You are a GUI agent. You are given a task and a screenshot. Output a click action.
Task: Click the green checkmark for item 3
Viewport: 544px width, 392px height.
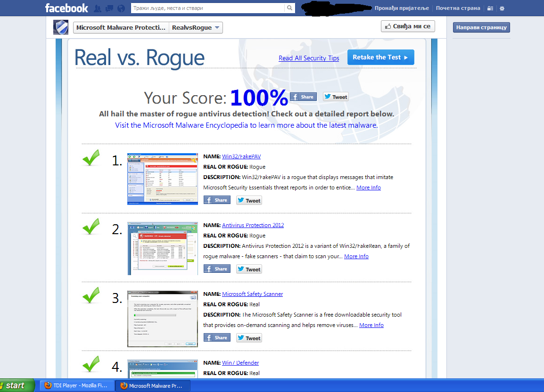coord(91,295)
